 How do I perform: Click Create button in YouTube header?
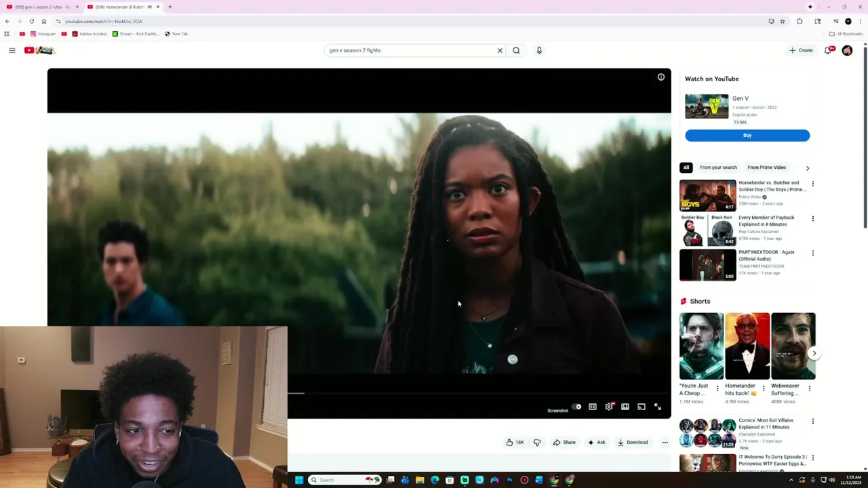coord(801,50)
